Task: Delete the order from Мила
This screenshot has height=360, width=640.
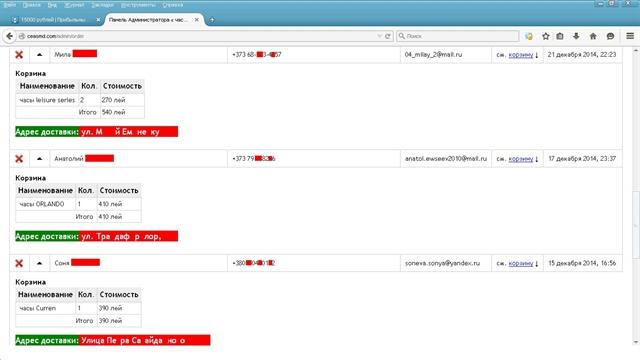Action: 19,55
